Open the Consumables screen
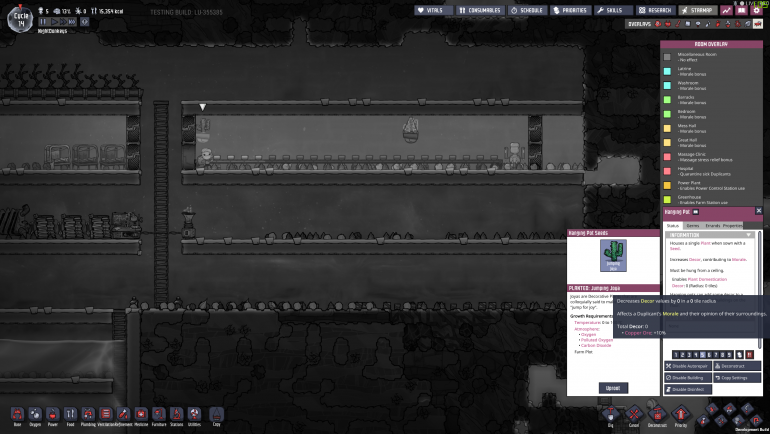770x434 pixels. (x=480, y=10)
